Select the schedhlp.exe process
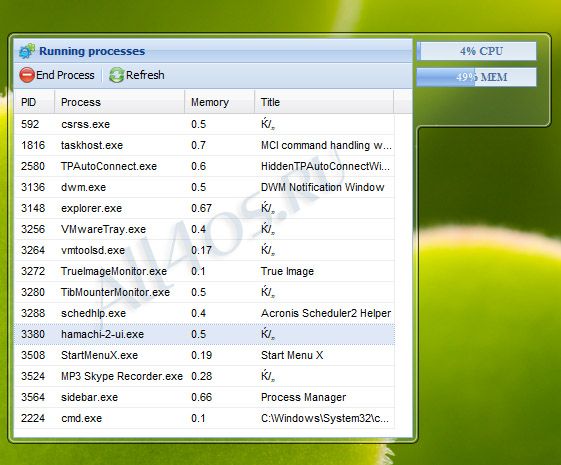561x465 pixels. (204, 313)
